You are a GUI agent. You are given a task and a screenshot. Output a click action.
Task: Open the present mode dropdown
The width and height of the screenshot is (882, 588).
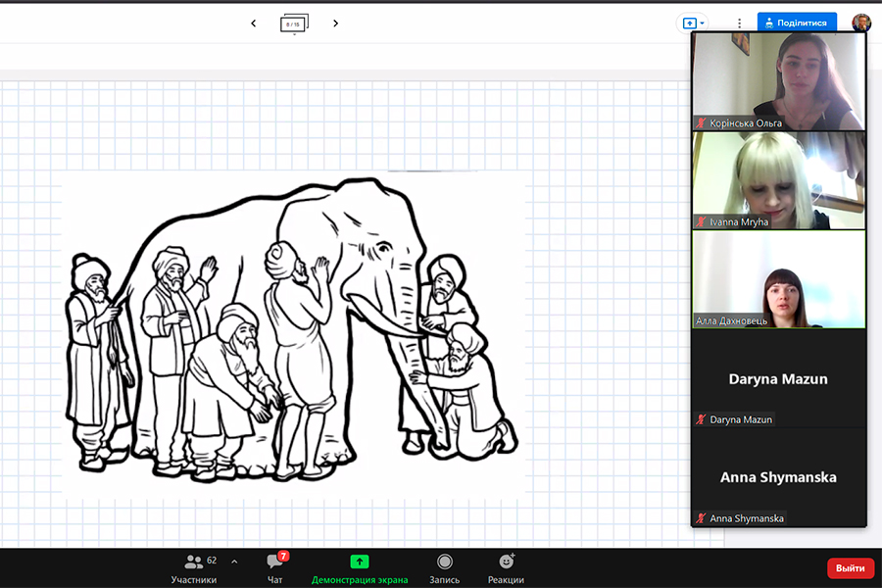693,23
